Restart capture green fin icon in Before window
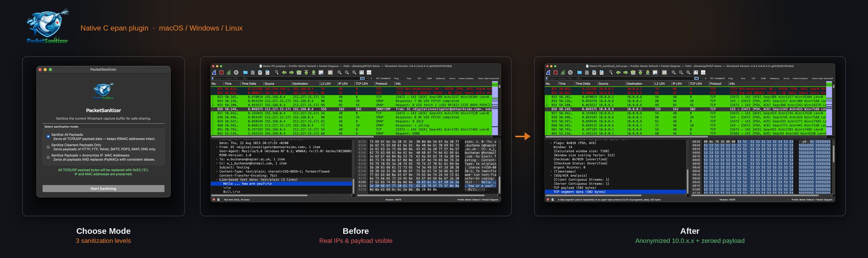The width and height of the screenshot is (868, 258). (229, 72)
